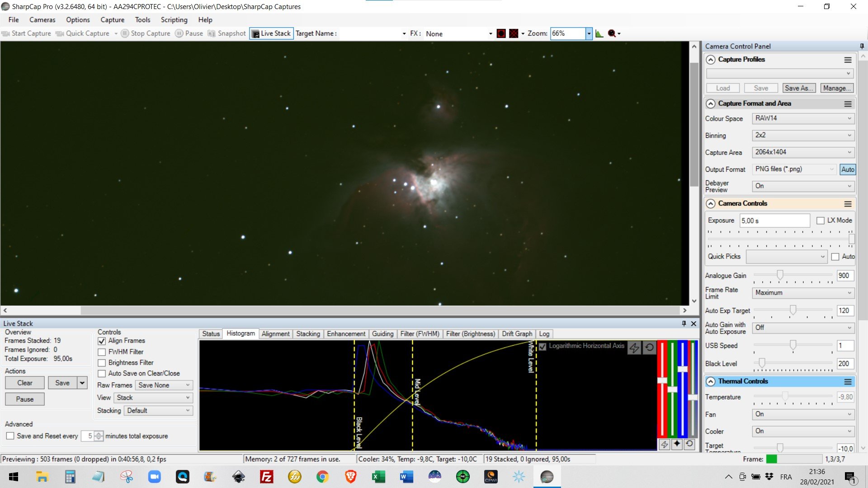This screenshot has width=868, height=488.
Task: Switch to the Alignment tab
Action: coord(275,334)
